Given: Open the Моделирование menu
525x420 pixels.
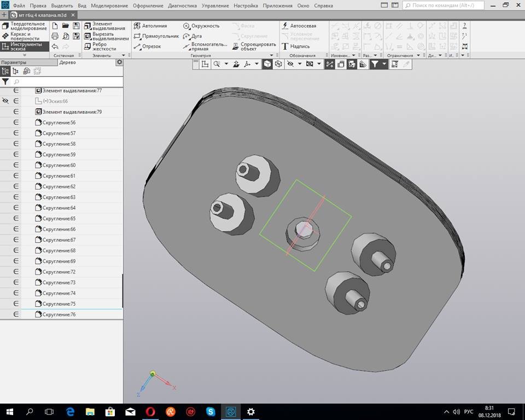Looking at the screenshot, I should click(109, 5).
